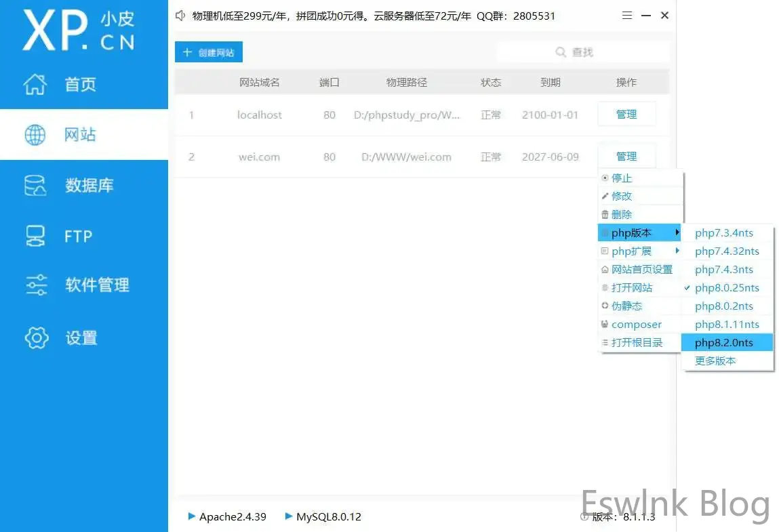Open the 设置 gear icon
This screenshot has height=532, width=779.
click(x=37, y=337)
